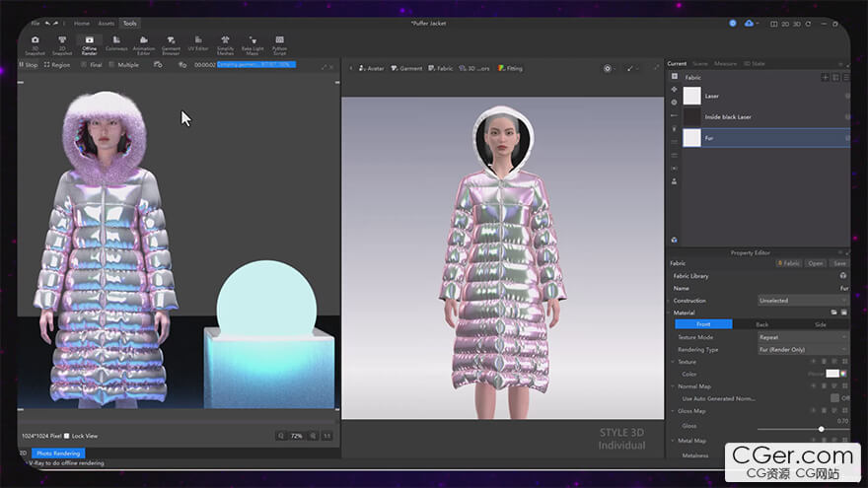
Task: Switch to the Assets menu tab
Action: click(106, 23)
